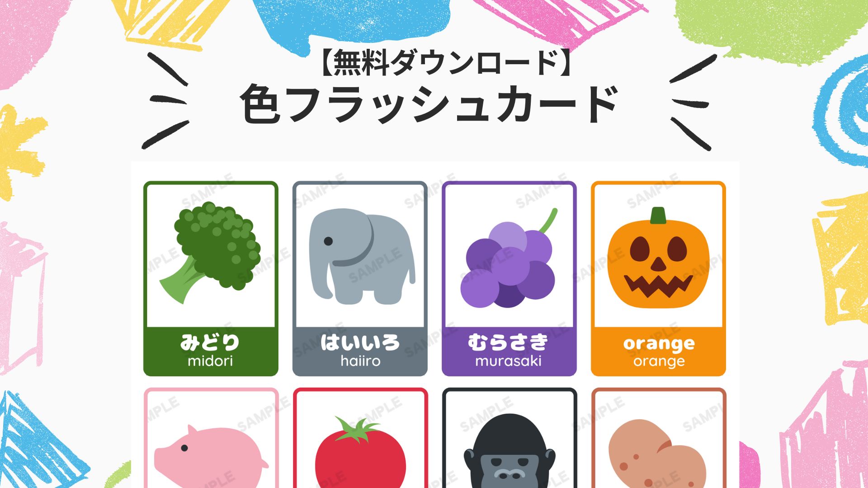Click the gray elephant illustration
Image resolution: width=868 pixels, height=488 pixels.
(362, 256)
